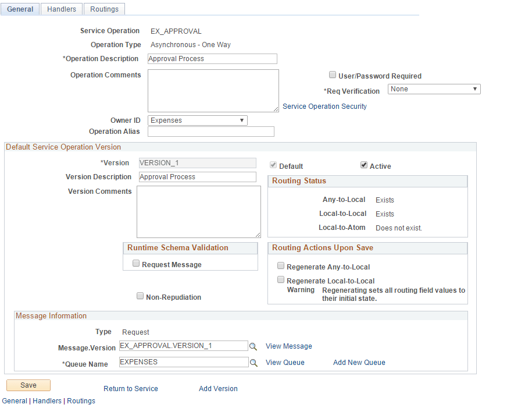Click the Operation Description field
This screenshot has height=415, width=532.
coord(212,59)
